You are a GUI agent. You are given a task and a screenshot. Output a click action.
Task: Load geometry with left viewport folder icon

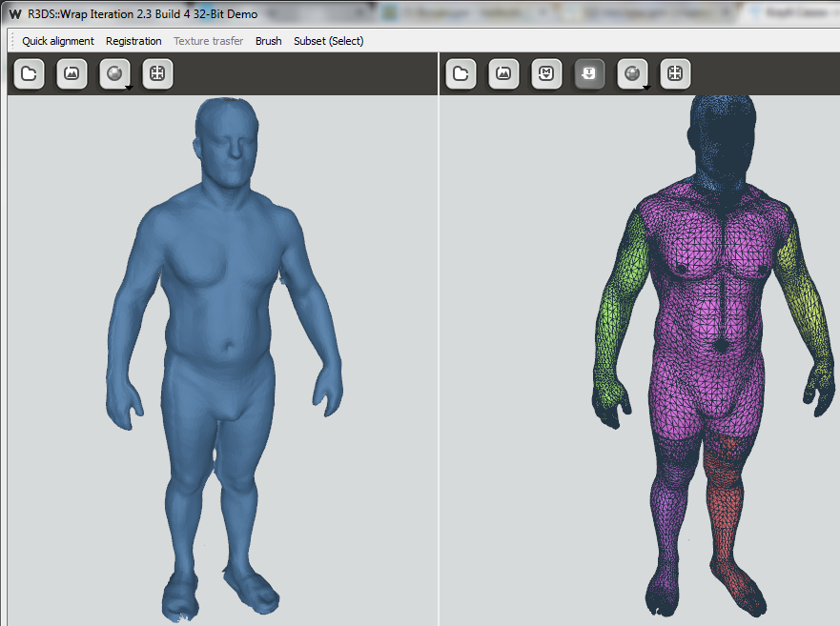click(x=30, y=74)
